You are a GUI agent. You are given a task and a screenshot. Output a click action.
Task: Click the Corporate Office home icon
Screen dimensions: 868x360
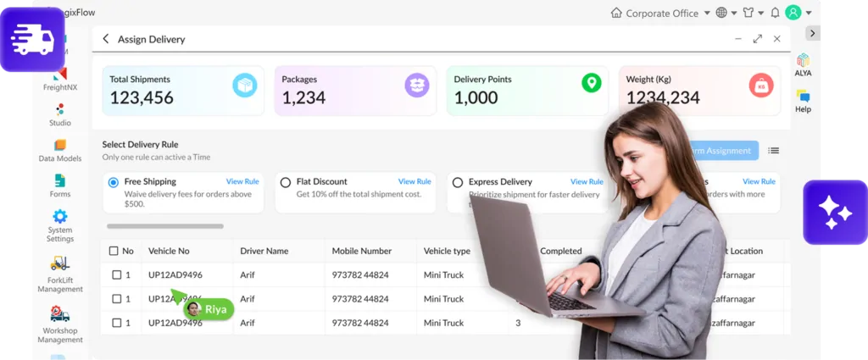click(616, 13)
